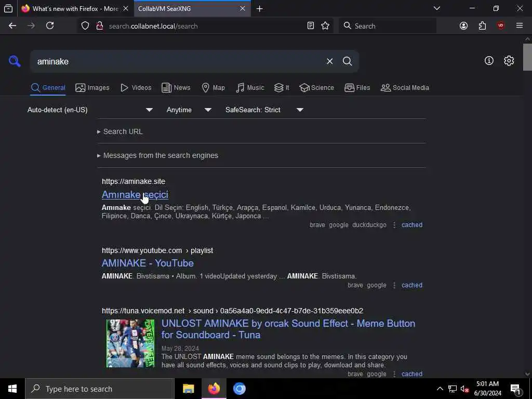Go to the SearXNG logo home
This screenshot has width=532, height=399.
click(x=15, y=61)
